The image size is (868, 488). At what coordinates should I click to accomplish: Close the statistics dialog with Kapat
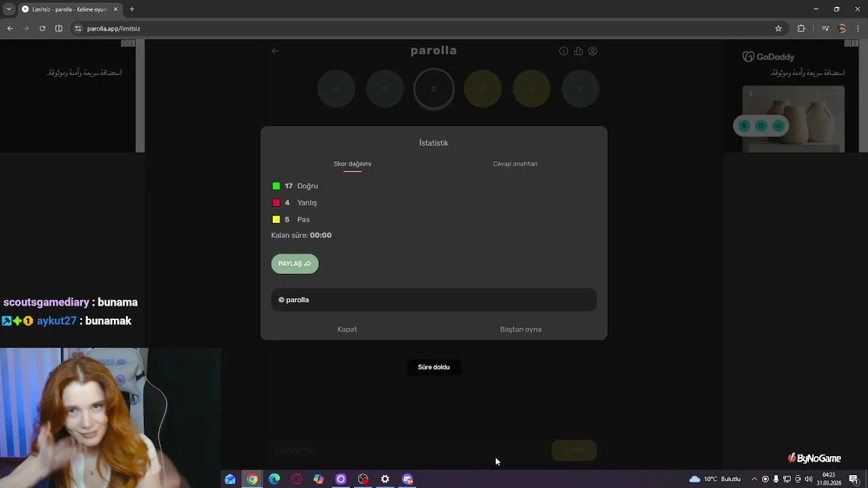347,329
